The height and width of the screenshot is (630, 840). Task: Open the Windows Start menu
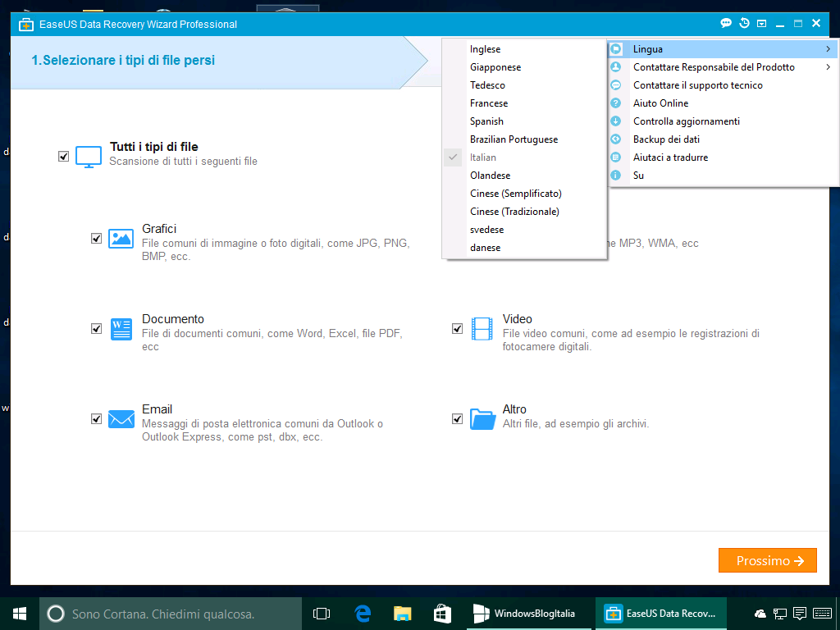(x=20, y=614)
